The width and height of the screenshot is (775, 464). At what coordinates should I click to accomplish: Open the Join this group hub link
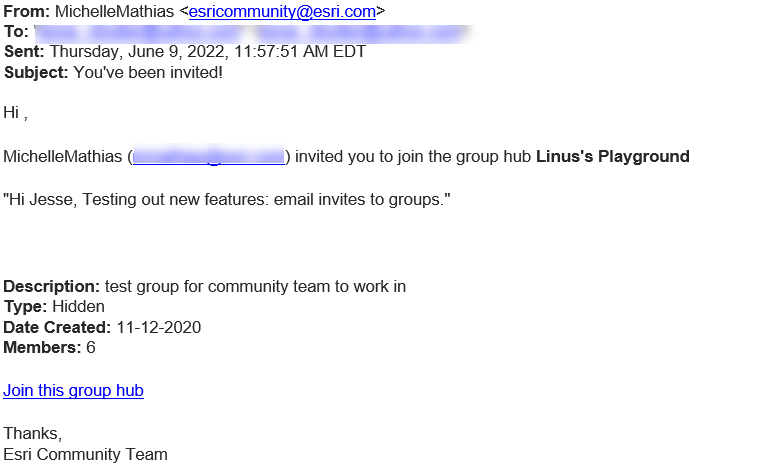(73, 391)
